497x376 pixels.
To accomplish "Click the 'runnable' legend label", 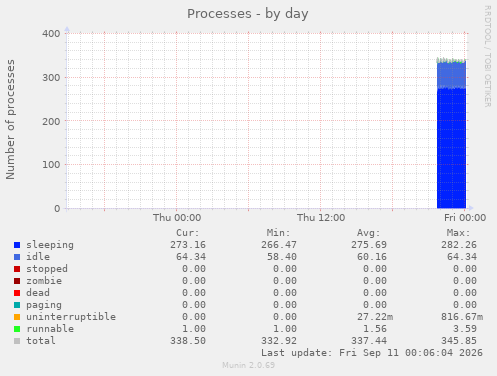I will pyautogui.click(x=50, y=329).
